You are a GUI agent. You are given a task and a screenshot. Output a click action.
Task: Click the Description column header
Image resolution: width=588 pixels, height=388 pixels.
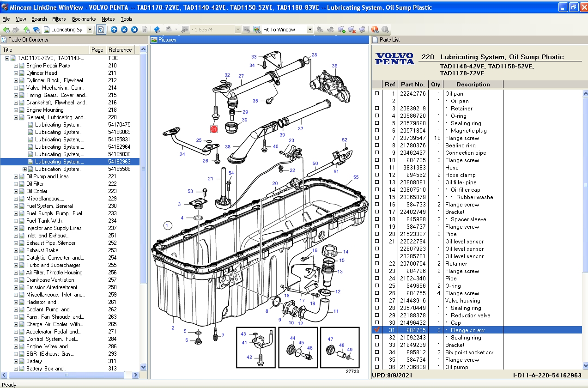click(x=473, y=85)
